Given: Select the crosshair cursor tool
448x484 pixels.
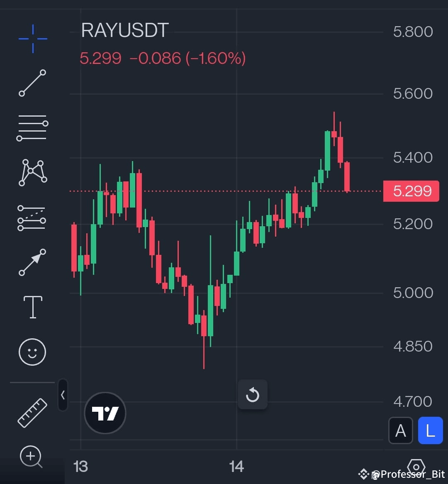Looking at the screenshot, I should coord(32,39).
